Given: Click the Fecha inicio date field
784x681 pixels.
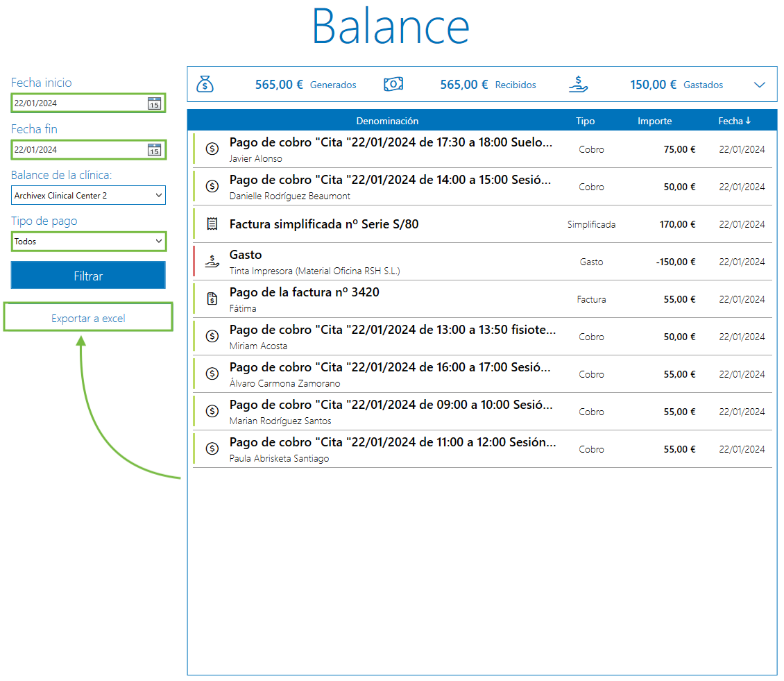Looking at the screenshot, I should point(78,103).
